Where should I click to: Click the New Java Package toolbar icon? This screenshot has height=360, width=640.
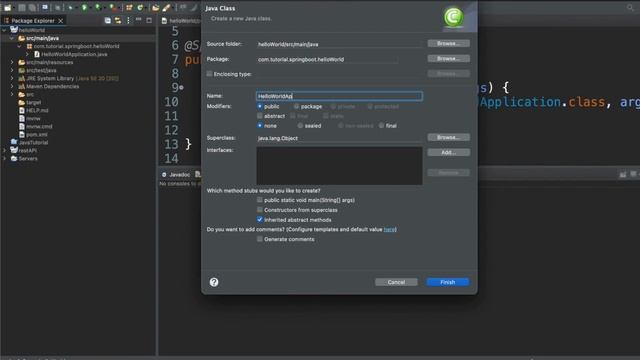(129, 7)
